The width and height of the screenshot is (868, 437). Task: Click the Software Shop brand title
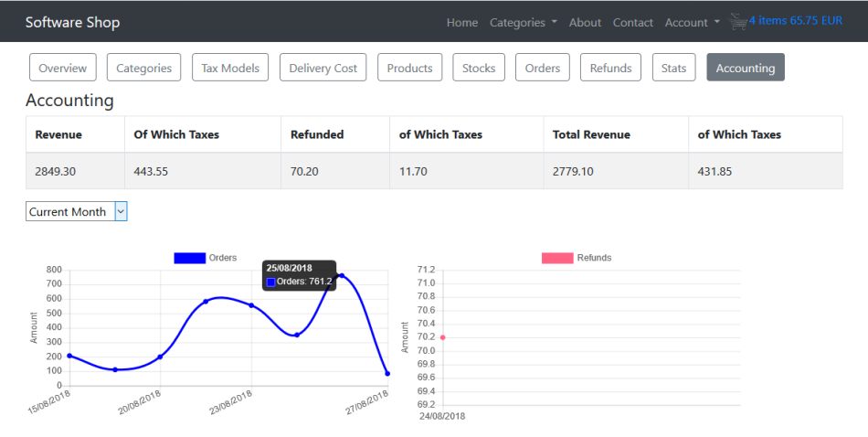[x=72, y=22]
